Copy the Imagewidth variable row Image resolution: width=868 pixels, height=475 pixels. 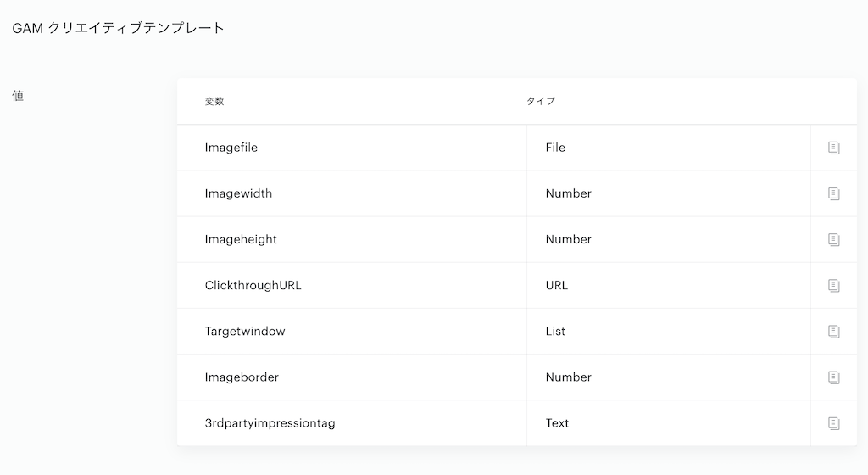(x=834, y=193)
